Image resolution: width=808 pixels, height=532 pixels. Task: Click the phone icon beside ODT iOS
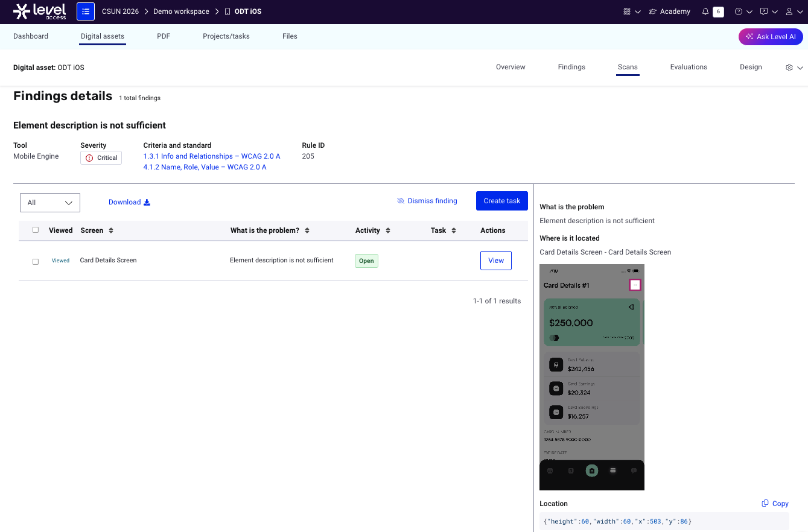tap(227, 11)
